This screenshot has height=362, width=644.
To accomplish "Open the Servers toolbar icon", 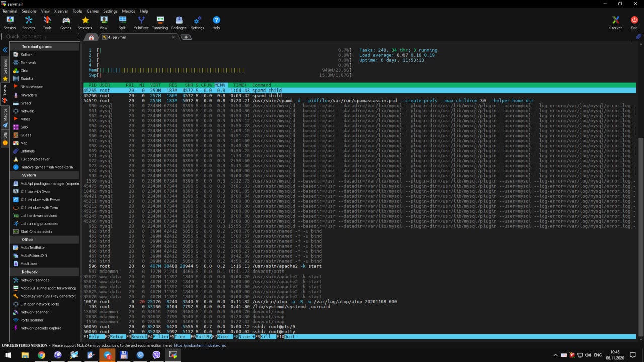I will coord(29,23).
